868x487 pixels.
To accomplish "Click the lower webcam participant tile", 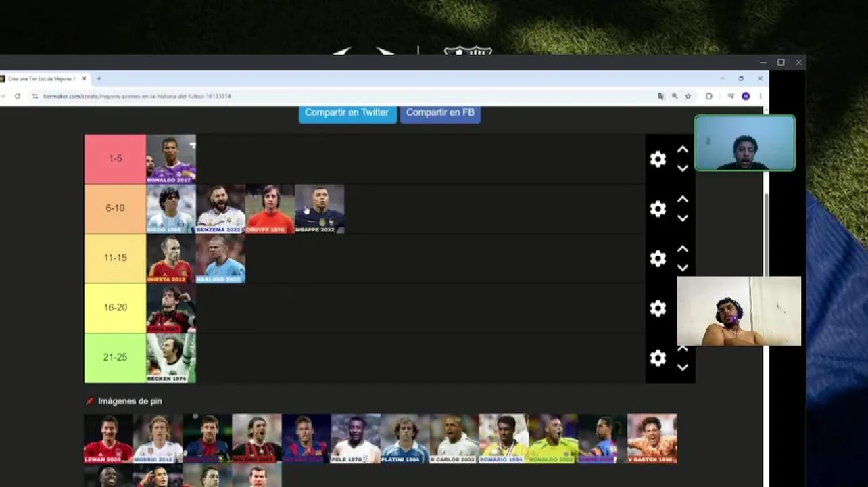I will (739, 311).
